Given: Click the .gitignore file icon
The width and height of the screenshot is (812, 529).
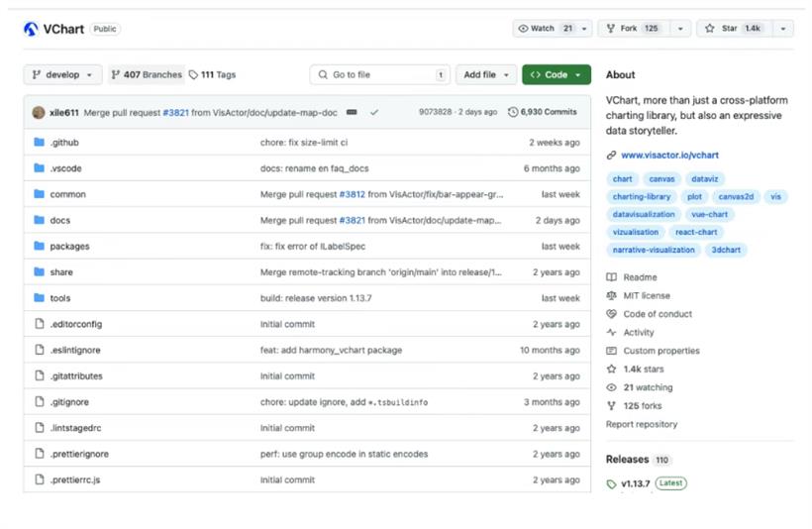Looking at the screenshot, I should [x=40, y=401].
